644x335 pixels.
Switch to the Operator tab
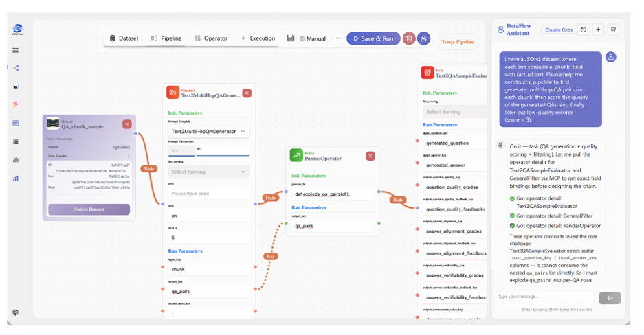[211, 38]
